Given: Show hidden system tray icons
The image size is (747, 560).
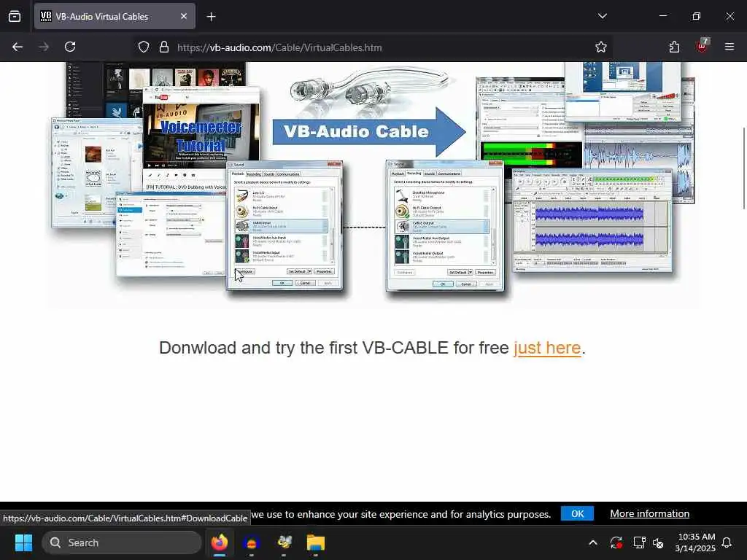Looking at the screenshot, I should [x=593, y=542].
